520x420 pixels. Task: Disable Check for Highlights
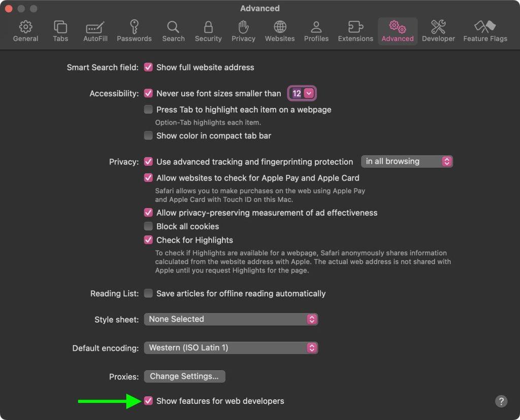pyautogui.click(x=148, y=240)
